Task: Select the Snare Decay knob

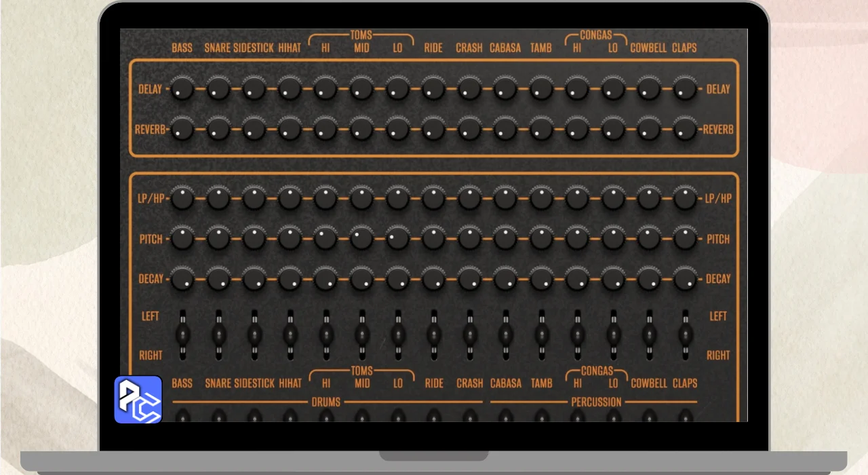Action: coord(218,278)
